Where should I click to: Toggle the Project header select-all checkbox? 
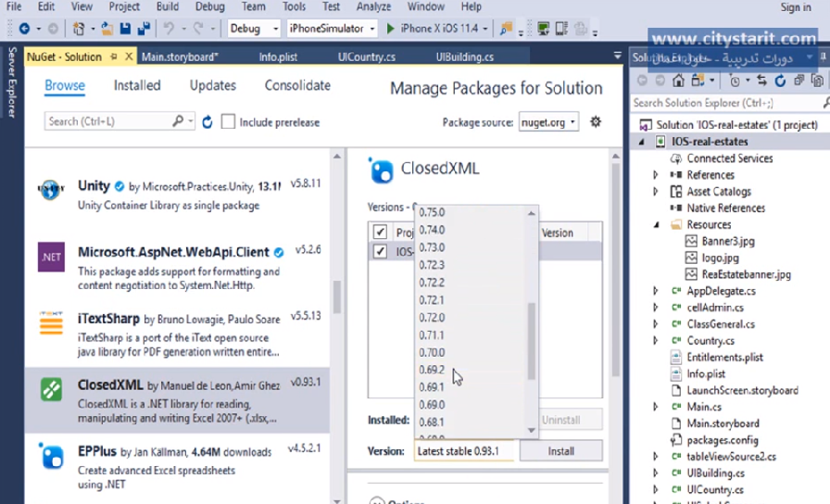[380, 232]
